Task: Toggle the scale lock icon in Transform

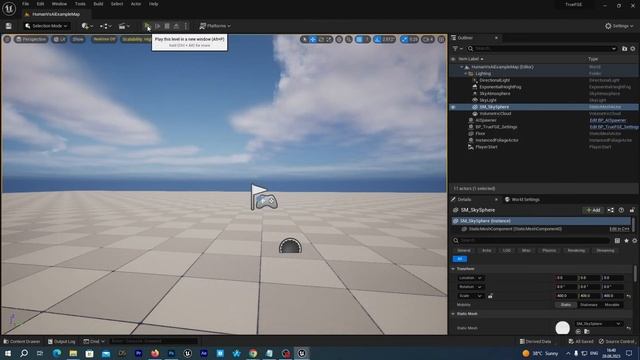Action: click(490, 296)
